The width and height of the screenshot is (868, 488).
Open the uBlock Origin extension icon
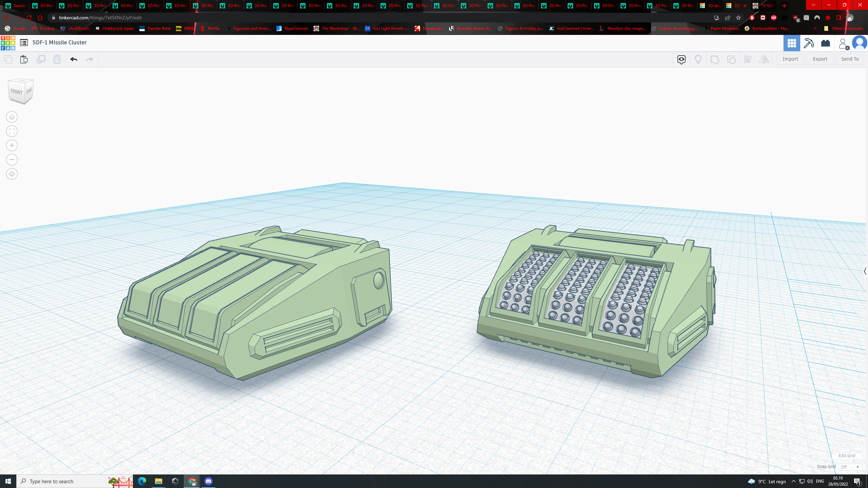click(795, 18)
